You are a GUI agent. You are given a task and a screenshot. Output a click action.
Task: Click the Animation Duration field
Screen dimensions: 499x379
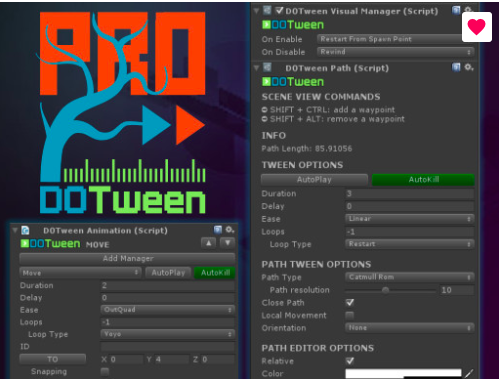[x=168, y=285]
